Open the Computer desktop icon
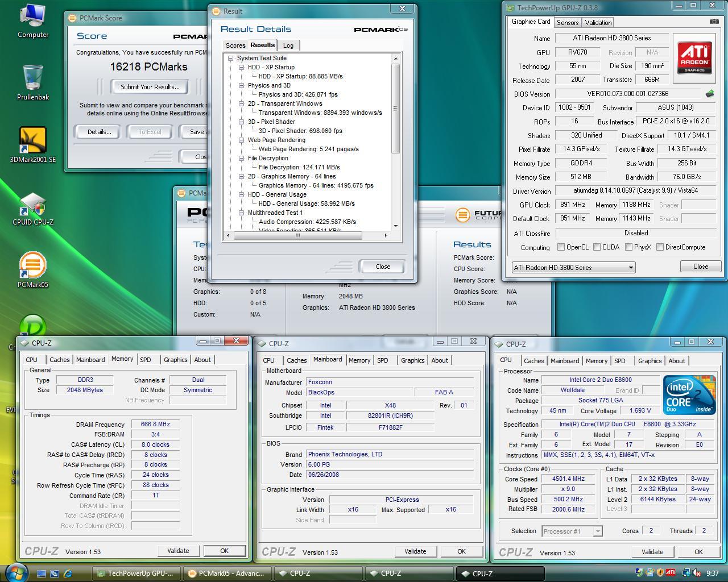The height and width of the screenshot is (582, 728). click(33, 21)
